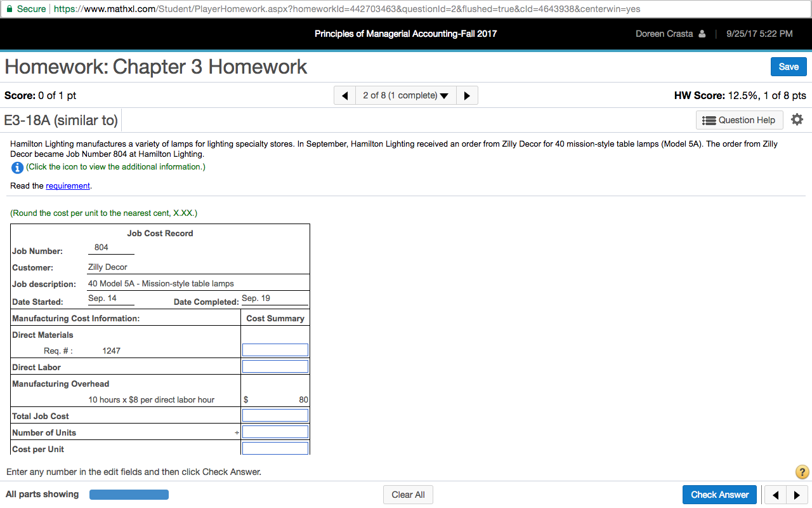
Task: Click the parts showing progress bar
Action: [x=129, y=495]
